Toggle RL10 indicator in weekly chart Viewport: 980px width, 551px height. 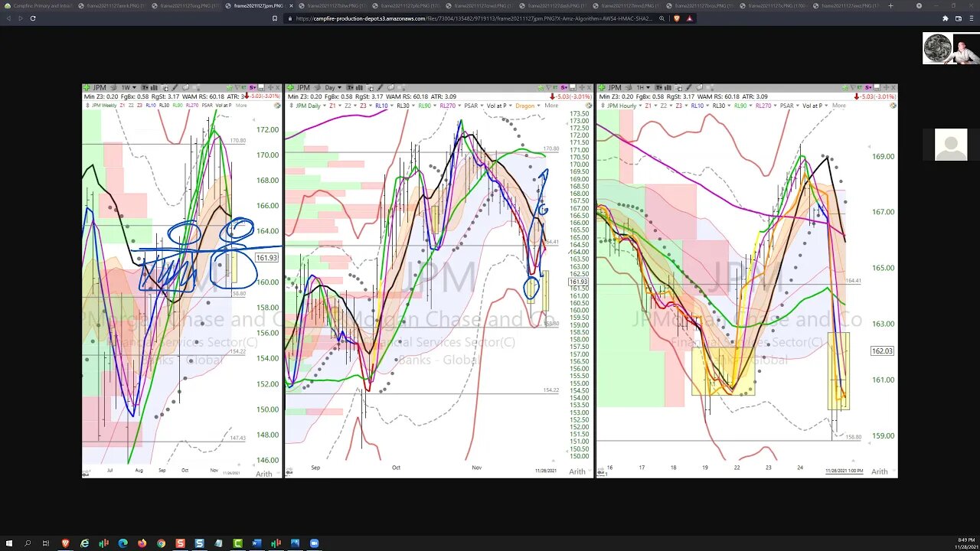point(151,106)
